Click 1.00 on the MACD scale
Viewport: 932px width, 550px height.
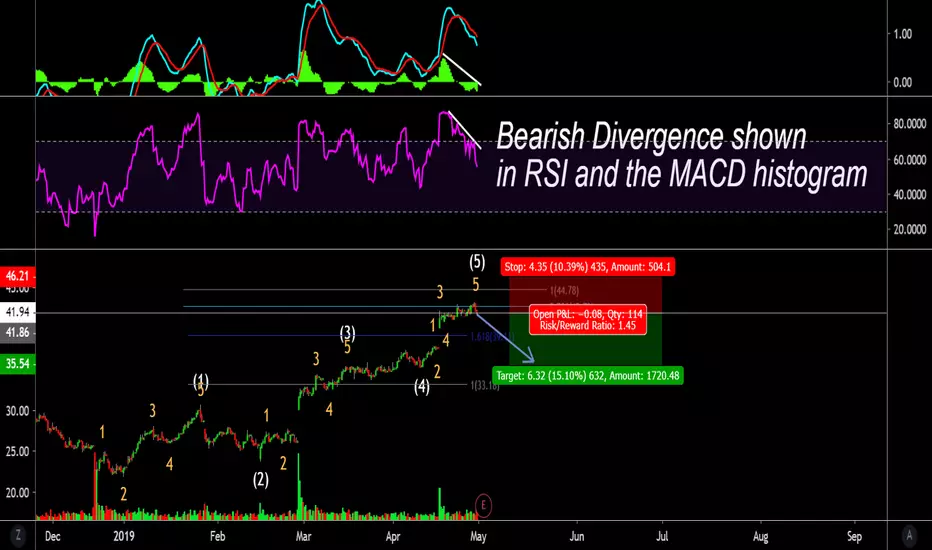(902, 34)
